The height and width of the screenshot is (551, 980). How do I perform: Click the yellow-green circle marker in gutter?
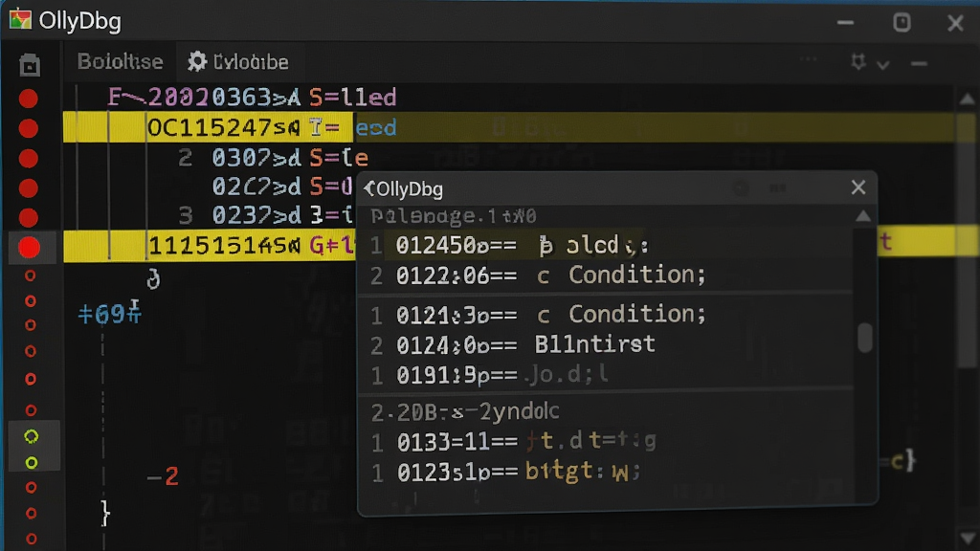click(x=32, y=463)
